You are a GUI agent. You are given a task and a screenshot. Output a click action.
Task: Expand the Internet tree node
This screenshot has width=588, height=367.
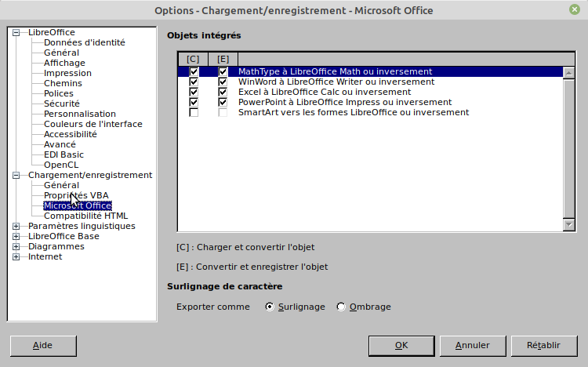tap(16, 256)
